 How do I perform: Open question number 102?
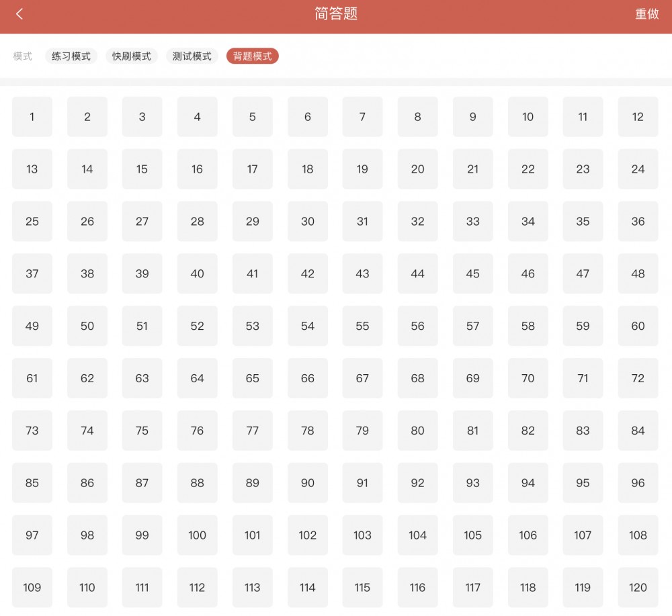(308, 535)
